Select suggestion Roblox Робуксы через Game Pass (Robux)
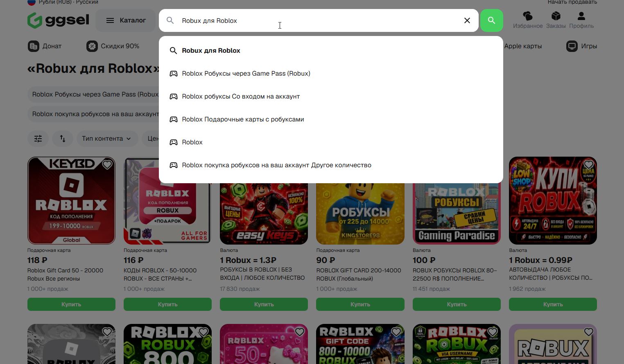The width and height of the screenshot is (624, 364). pos(331,74)
